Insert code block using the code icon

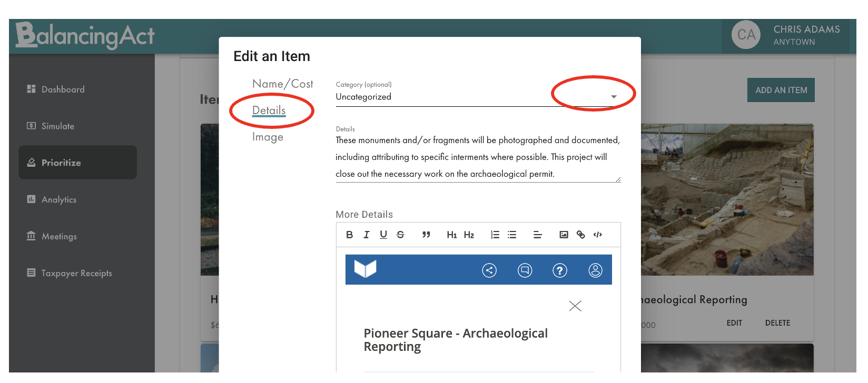tap(597, 235)
